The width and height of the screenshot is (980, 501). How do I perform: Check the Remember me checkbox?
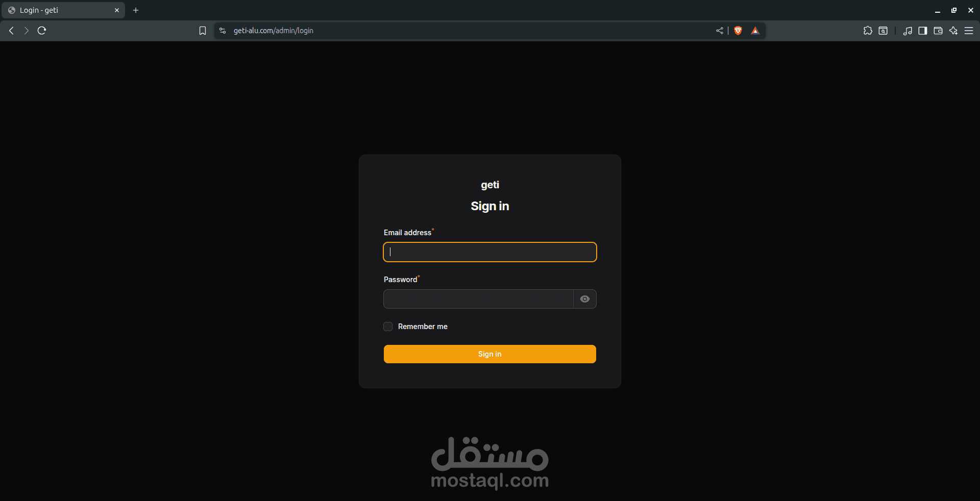click(x=388, y=327)
